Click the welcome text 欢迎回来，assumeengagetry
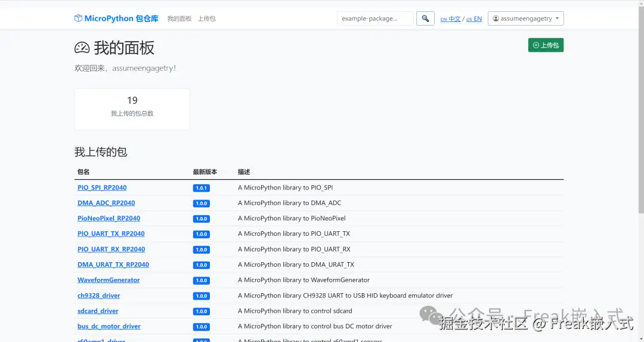This screenshot has height=342, width=644. pyautogui.click(x=125, y=68)
